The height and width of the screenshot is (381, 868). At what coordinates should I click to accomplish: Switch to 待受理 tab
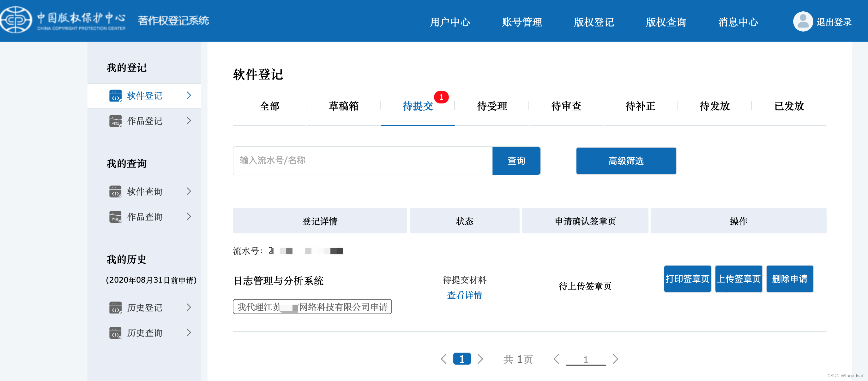pyautogui.click(x=491, y=106)
